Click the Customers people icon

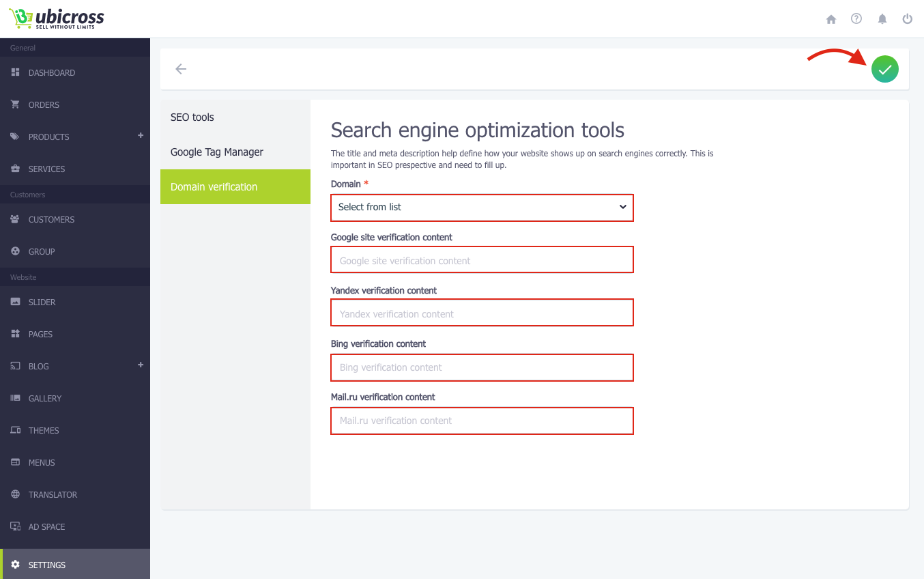pyautogui.click(x=15, y=219)
